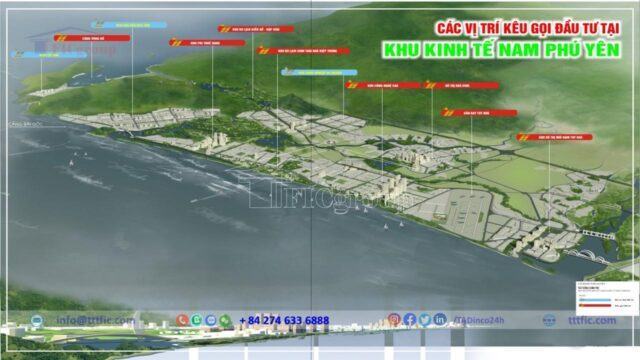Click the Twitter bird icon
This screenshot has width=640, height=360.
tap(424, 320)
